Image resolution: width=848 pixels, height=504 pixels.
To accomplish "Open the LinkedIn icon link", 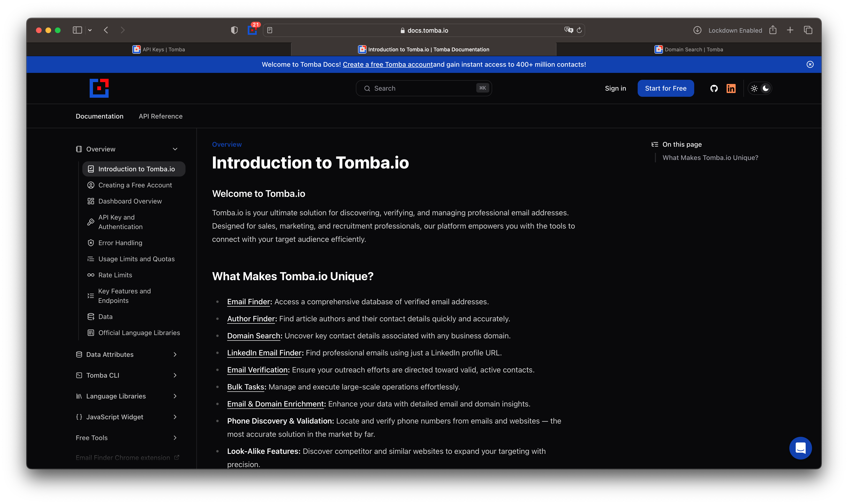I will tap(731, 88).
